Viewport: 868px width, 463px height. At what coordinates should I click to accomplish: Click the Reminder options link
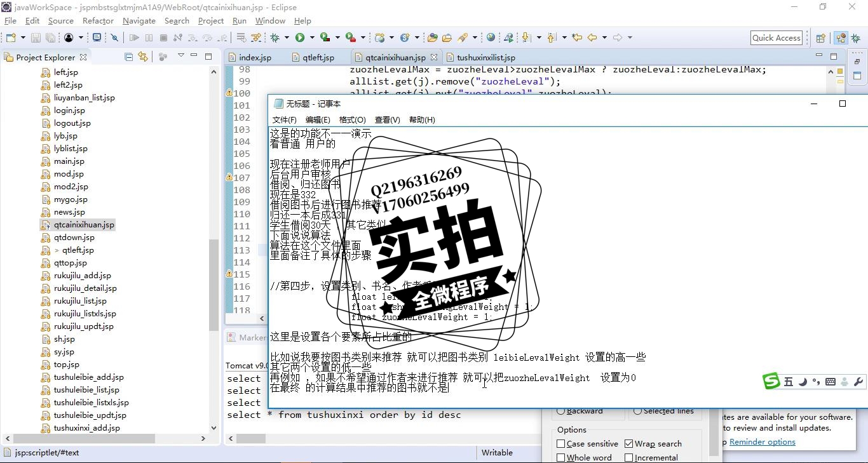(762, 442)
